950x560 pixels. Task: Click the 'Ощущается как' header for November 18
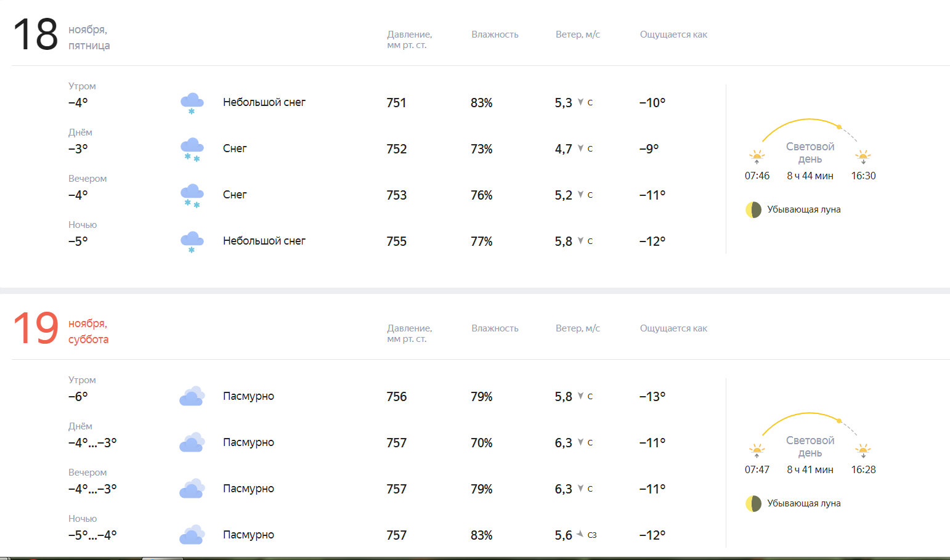coord(673,34)
